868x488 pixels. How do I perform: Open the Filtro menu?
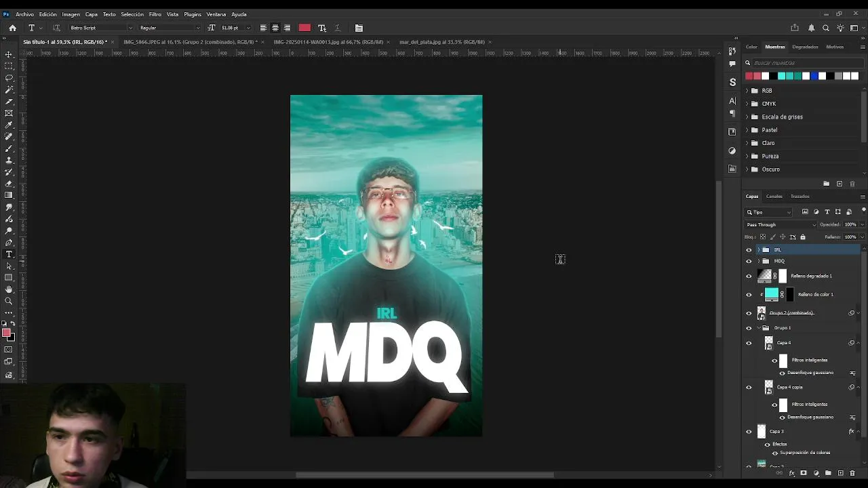click(155, 14)
